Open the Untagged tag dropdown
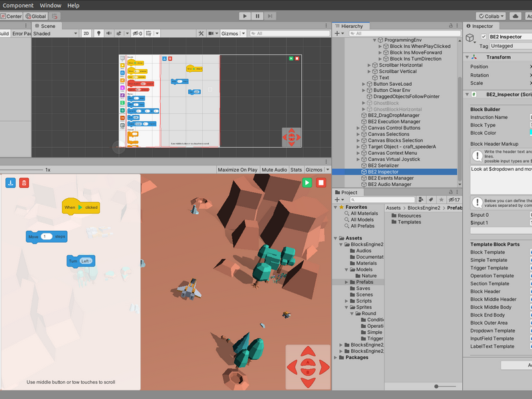 511,46
